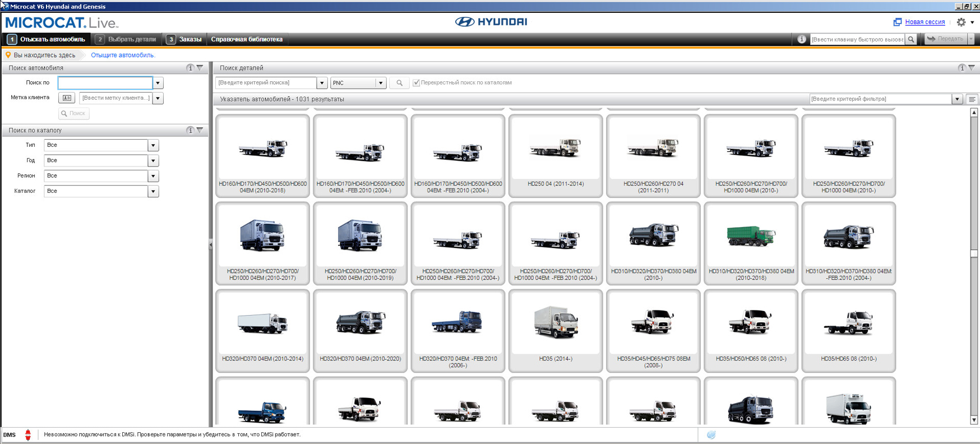Expand the Тип dropdown
The height and width of the screenshot is (444, 980).
tap(152, 145)
